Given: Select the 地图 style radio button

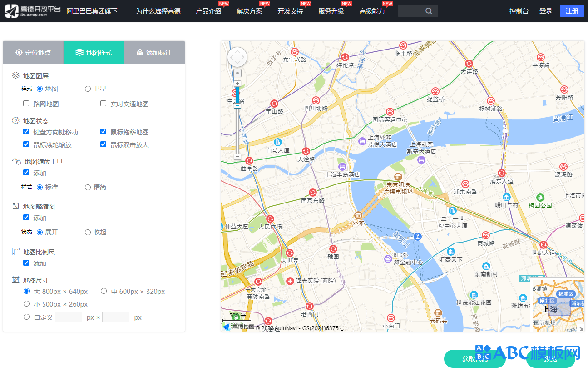Looking at the screenshot, I should 40,89.
